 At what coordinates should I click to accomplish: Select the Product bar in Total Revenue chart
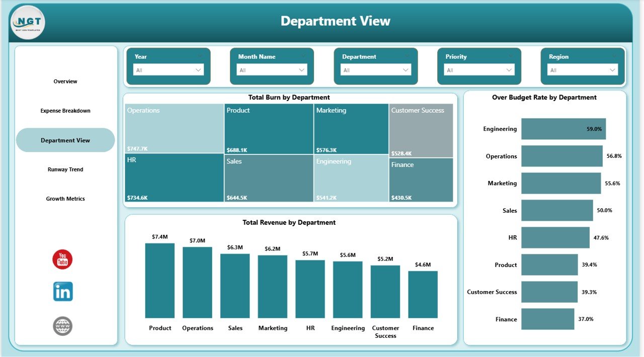pyautogui.click(x=159, y=282)
